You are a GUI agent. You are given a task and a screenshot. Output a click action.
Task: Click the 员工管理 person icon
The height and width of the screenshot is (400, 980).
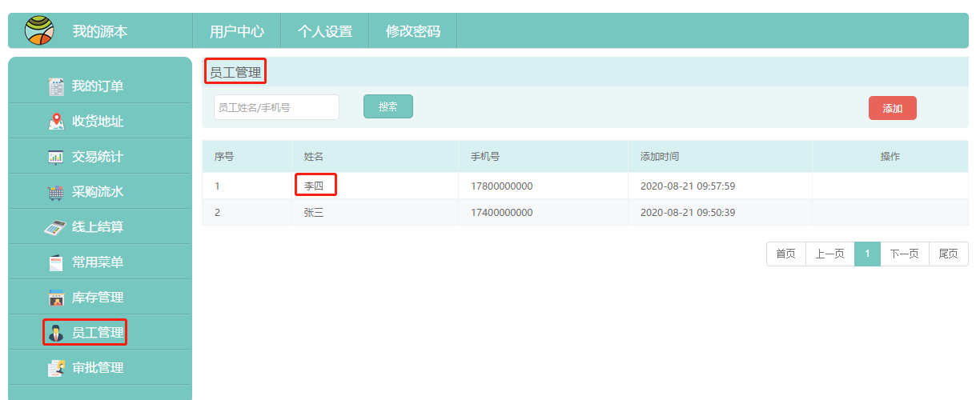click(56, 333)
